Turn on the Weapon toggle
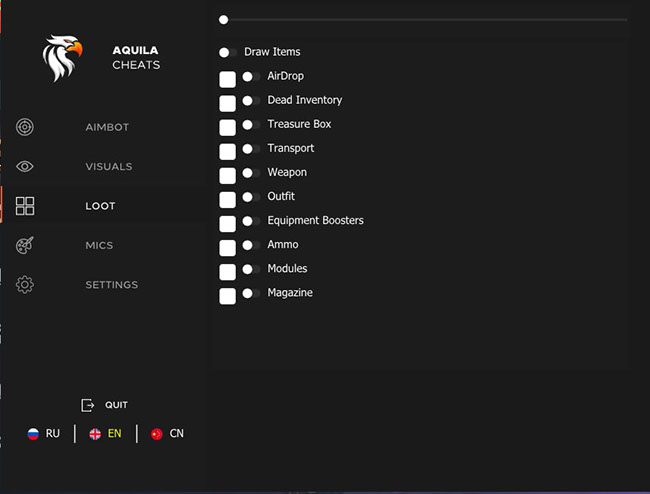This screenshot has height=494, width=650. [251, 173]
